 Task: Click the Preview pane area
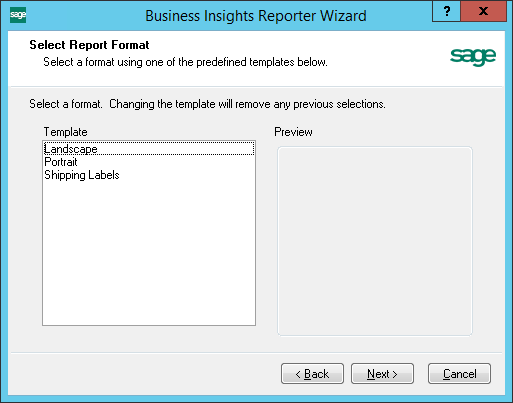[x=375, y=241]
